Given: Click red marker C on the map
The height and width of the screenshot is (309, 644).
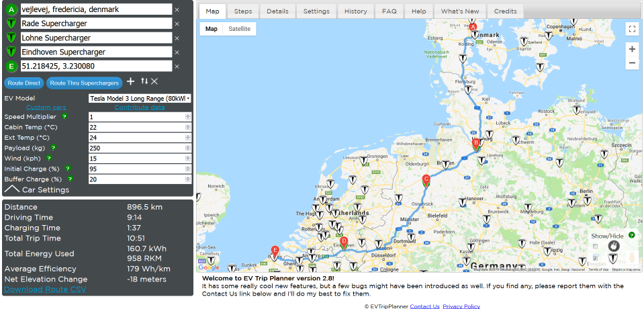Looking at the screenshot, I should 426,180.
